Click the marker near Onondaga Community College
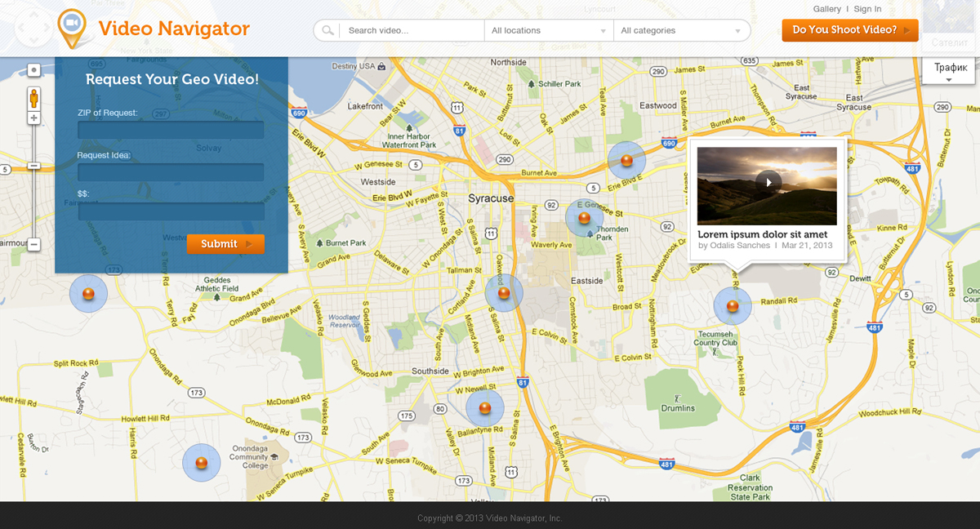The image size is (980, 529). 202,463
